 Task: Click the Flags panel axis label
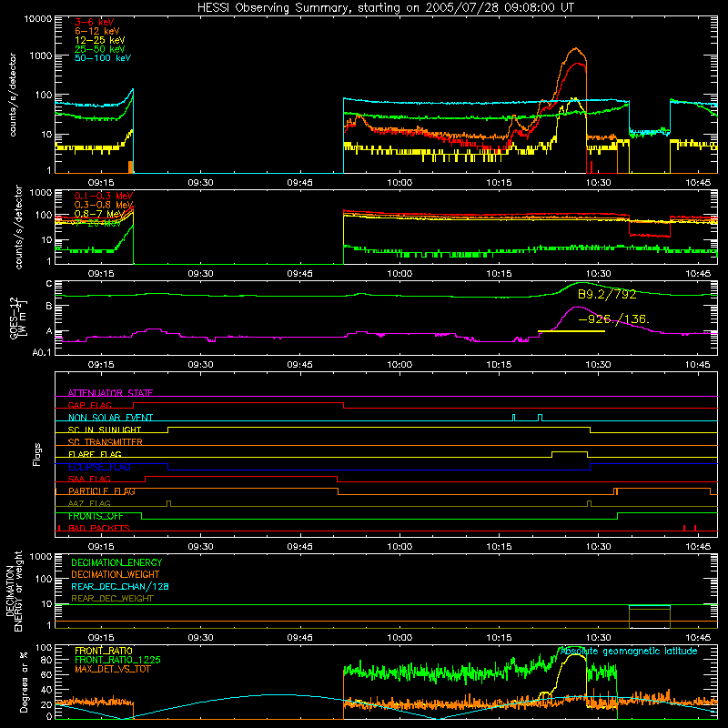[37, 454]
